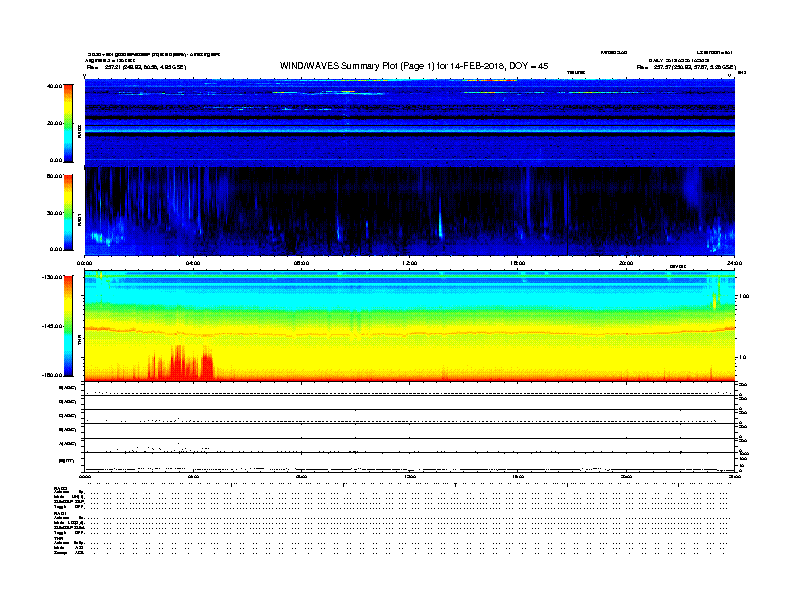Select the RAD2 spectrogram panel
792x612 pixels.
pos(410,122)
